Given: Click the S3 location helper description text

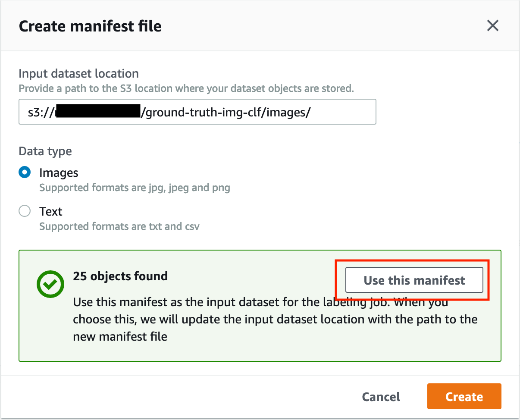Looking at the screenshot, I should click(x=186, y=89).
